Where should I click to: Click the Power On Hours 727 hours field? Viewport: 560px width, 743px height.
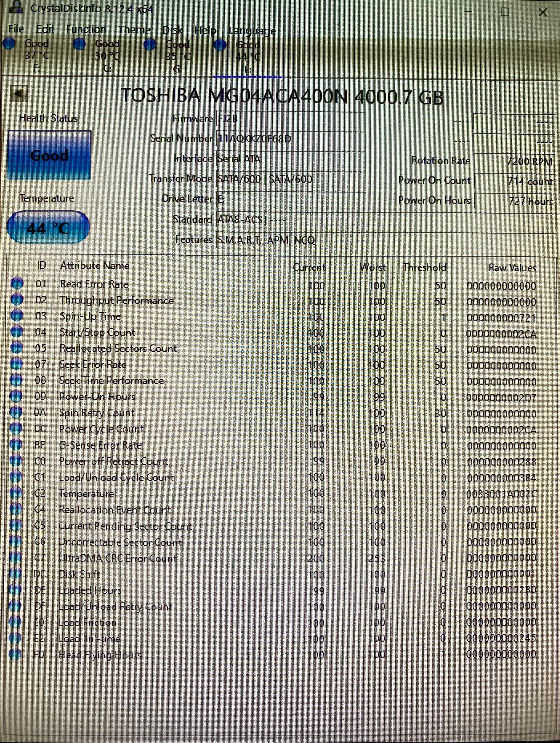[x=514, y=201]
